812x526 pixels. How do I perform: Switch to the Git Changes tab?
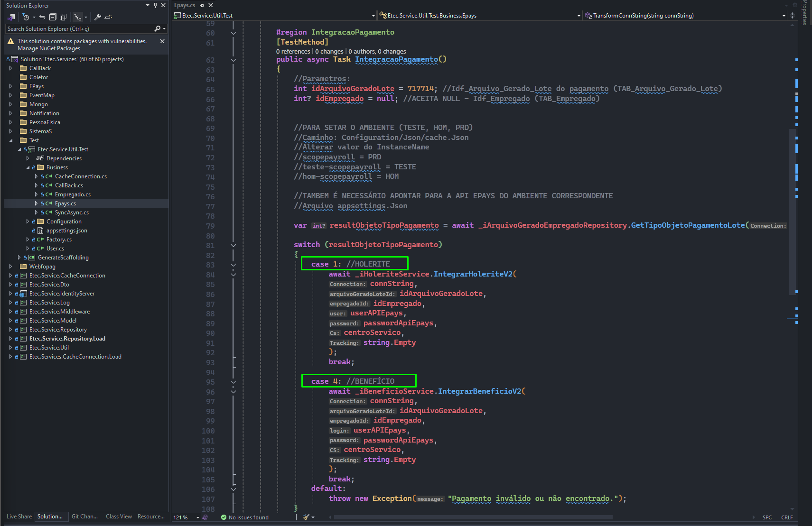84,517
